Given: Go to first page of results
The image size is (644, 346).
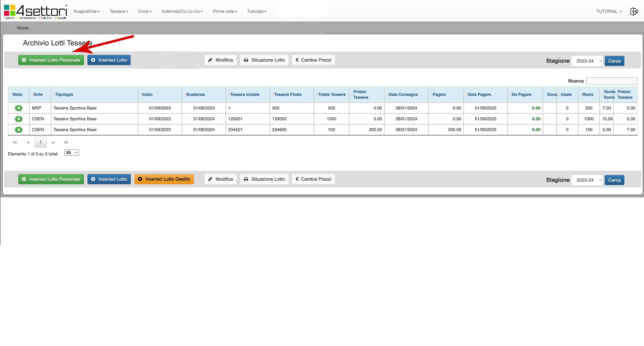Looking at the screenshot, I should click(15, 142).
